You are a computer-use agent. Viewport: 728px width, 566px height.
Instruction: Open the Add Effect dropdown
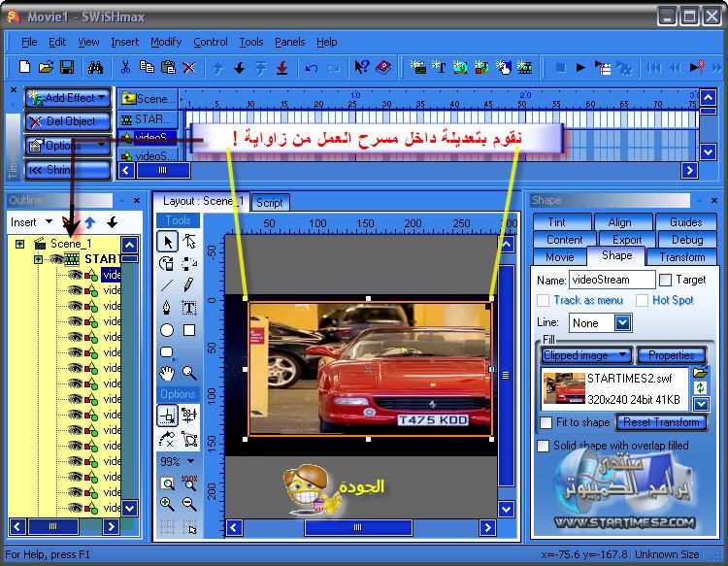(68, 98)
